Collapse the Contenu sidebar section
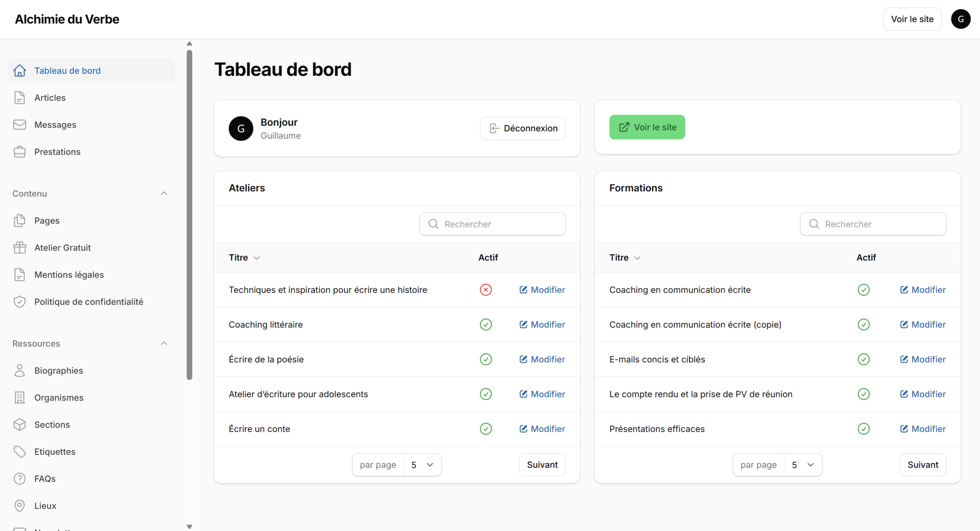Image resolution: width=980 pixels, height=531 pixels. tap(164, 193)
